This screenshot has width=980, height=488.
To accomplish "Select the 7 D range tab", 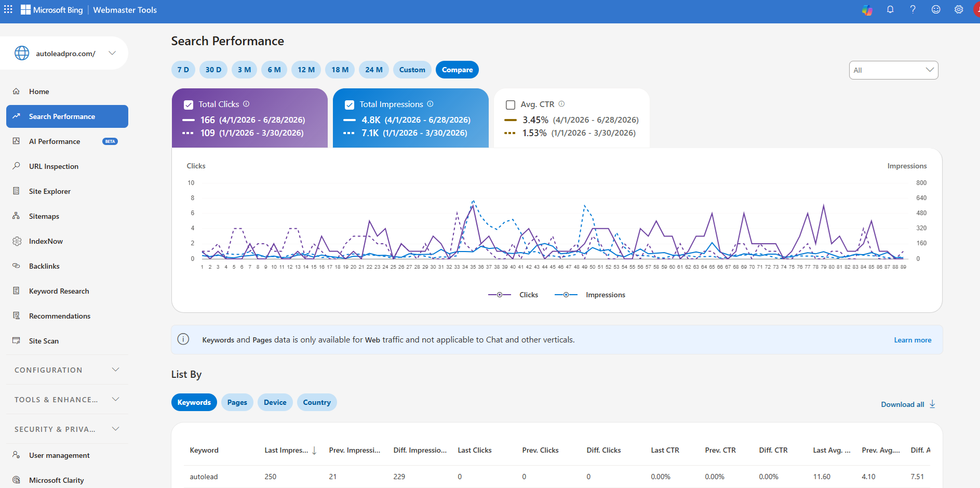I will pos(183,70).
